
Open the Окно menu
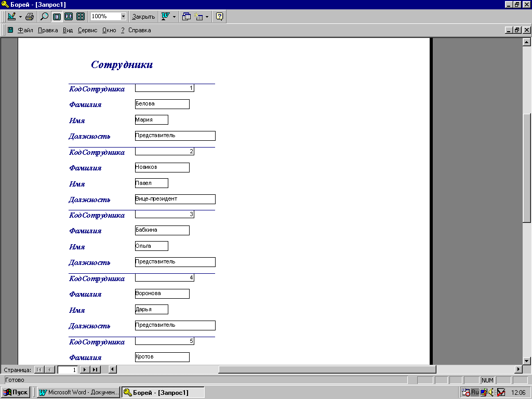(x=109, y=30)
